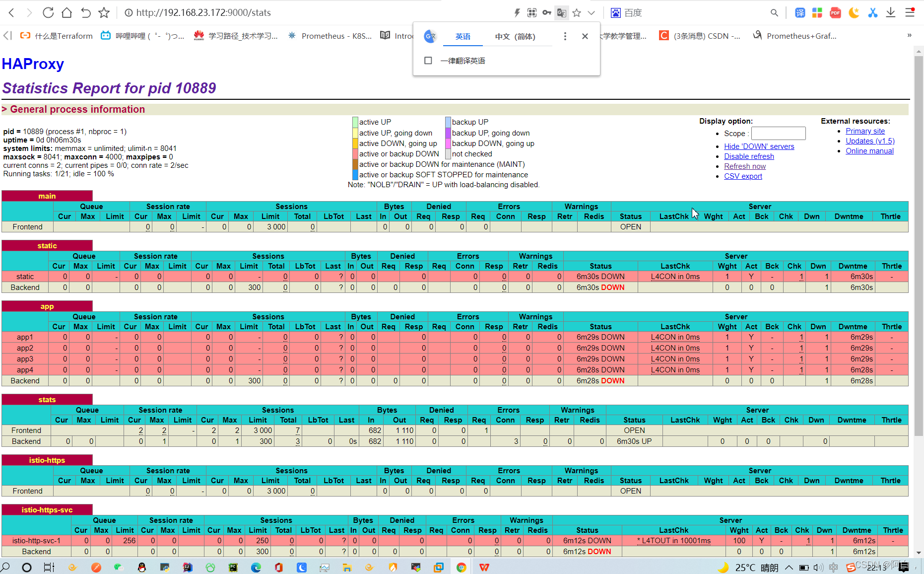Viewport: 924px width, 574px height.
Task: Open saved passwords key icon
Action: (547, 13)
